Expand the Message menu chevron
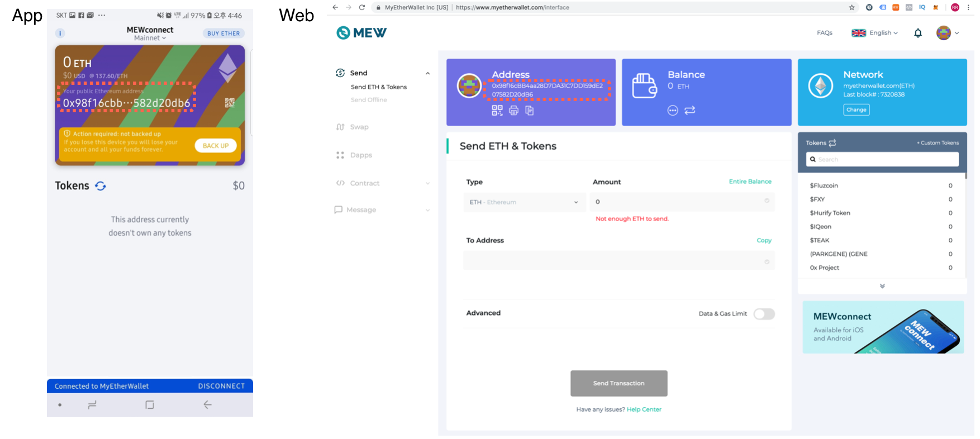The image size is (980, 439). [x=428, y=210]
